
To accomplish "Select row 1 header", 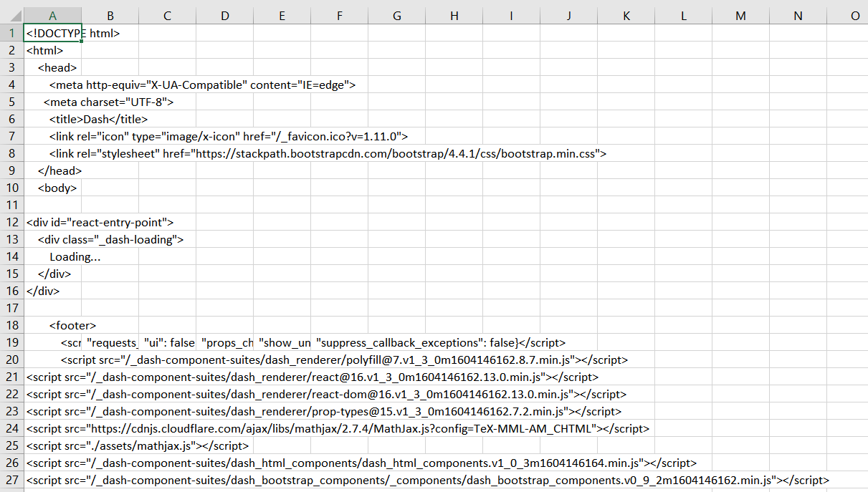I will [x=12, y=33].
